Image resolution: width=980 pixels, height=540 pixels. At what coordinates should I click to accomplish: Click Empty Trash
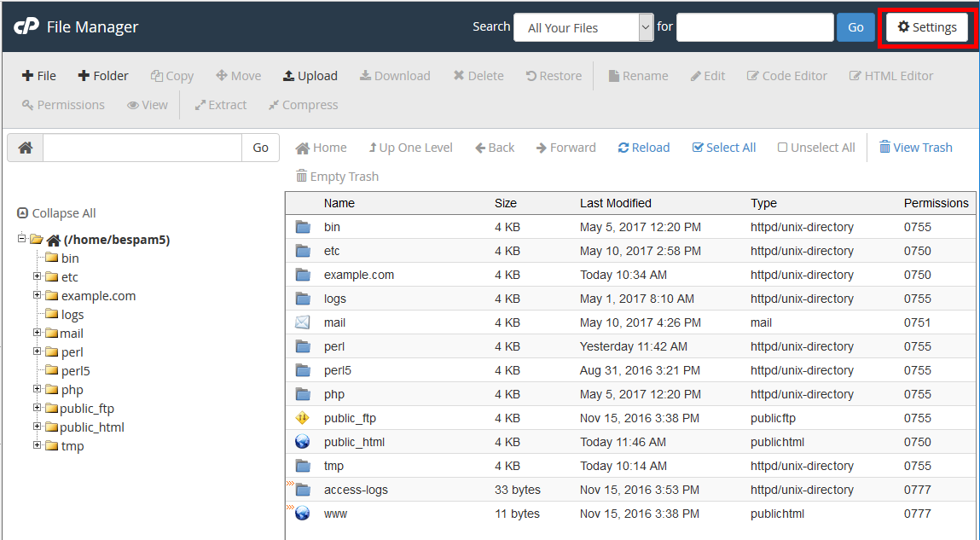tap(337, 177)
